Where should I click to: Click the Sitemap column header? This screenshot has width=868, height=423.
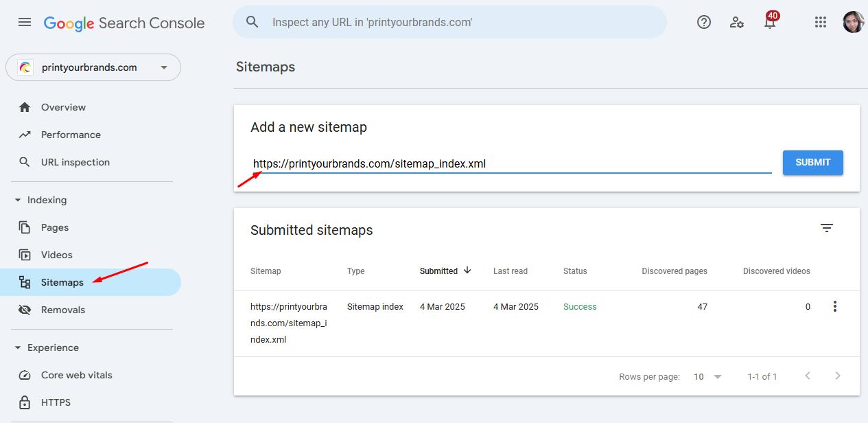266,271
